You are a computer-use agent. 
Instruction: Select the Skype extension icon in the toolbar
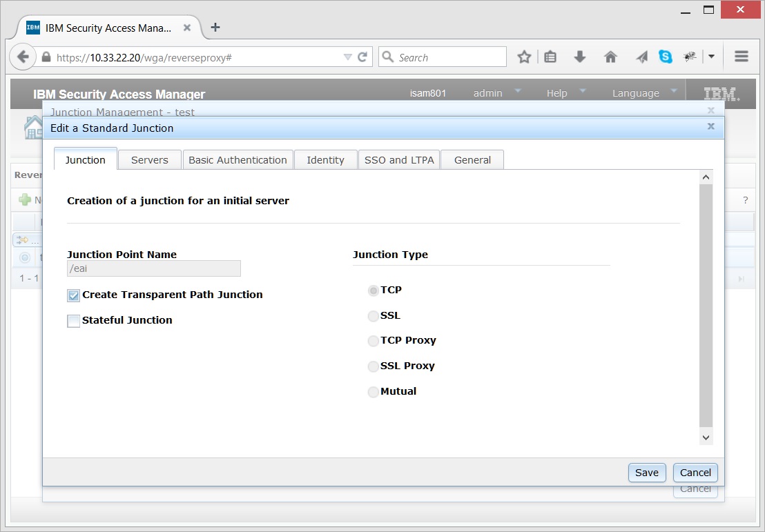[x=665, y=57]
